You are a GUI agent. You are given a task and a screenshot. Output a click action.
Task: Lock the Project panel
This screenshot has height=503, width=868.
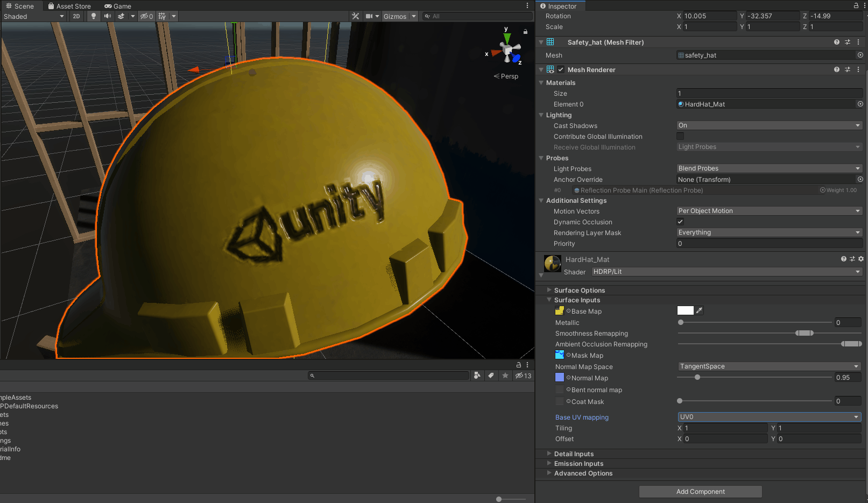pos(519,365)
